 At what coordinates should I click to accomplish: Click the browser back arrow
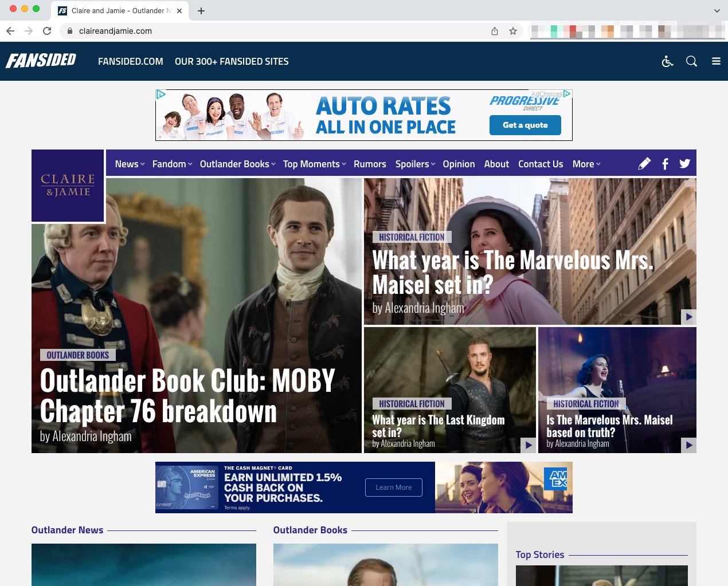10,31
